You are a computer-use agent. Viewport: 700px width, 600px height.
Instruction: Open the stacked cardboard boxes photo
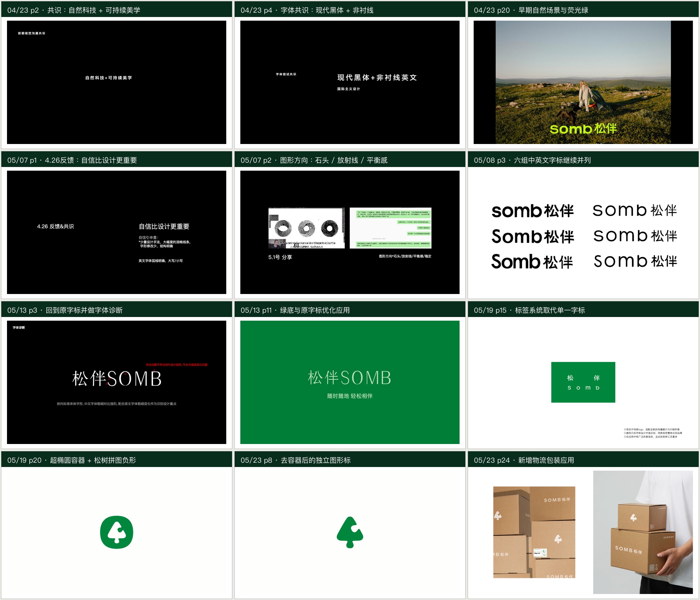[534, 532]
